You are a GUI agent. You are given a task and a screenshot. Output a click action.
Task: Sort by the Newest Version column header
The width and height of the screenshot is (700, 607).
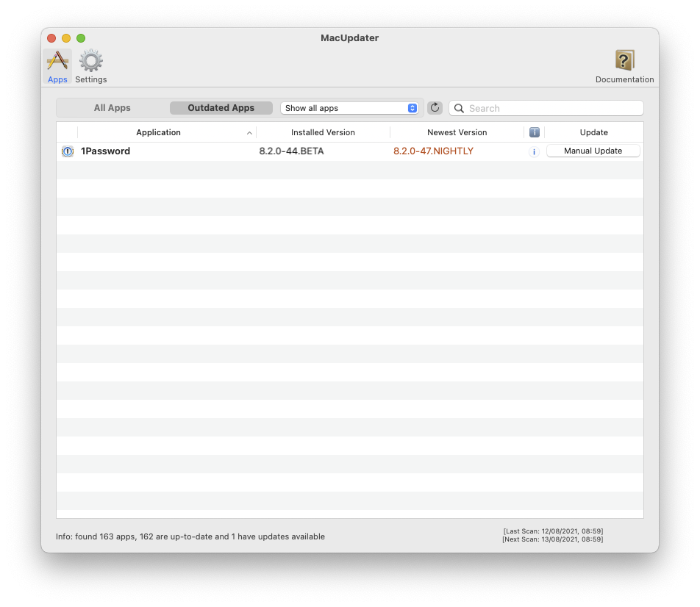[x=457, y=132]
